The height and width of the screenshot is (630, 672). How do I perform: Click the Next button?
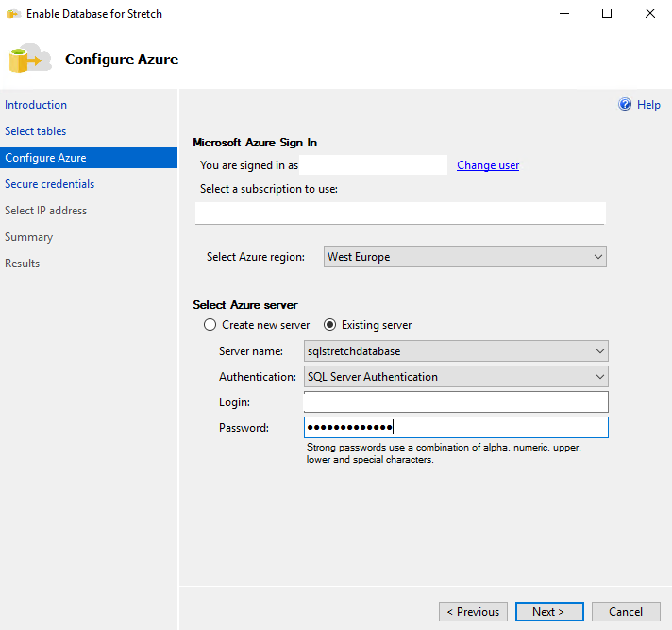coord(549,612)
